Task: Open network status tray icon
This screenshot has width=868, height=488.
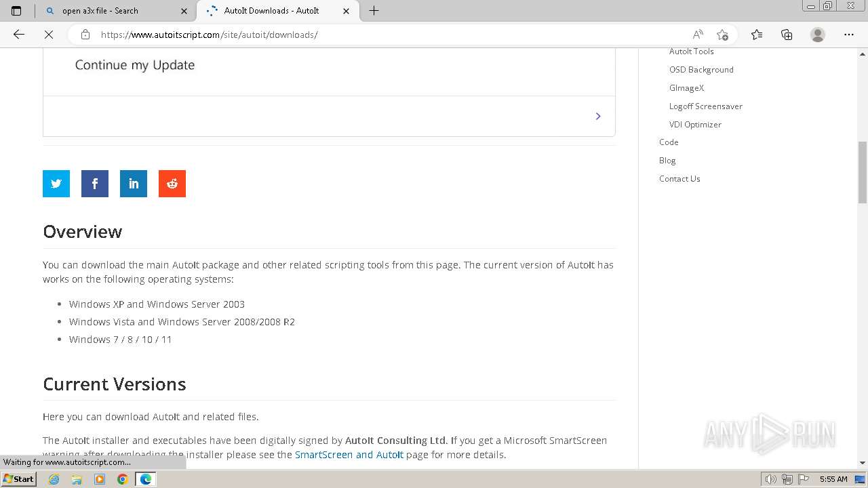Action: 787,479
